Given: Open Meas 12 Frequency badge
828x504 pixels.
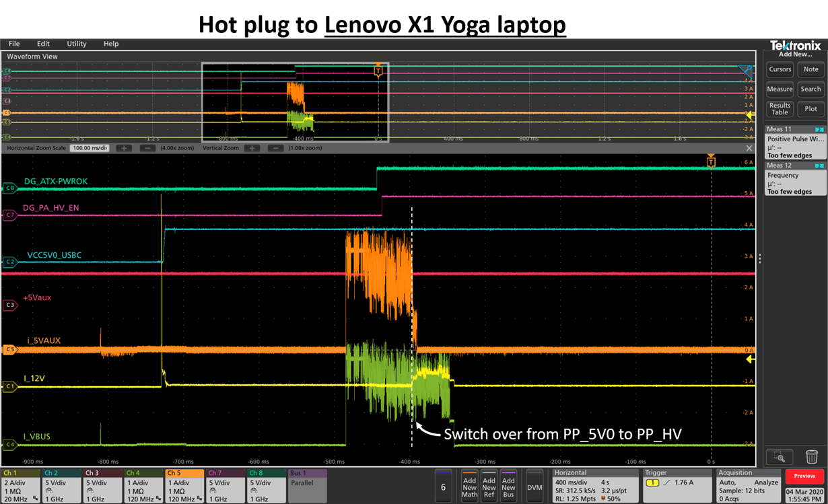Looking at the screenshot, I should pyautogui.click(x=796, y=178).
